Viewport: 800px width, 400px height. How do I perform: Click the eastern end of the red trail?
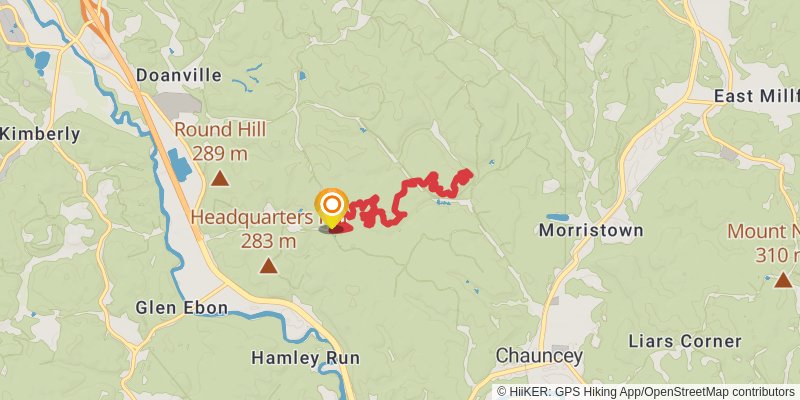465,173
